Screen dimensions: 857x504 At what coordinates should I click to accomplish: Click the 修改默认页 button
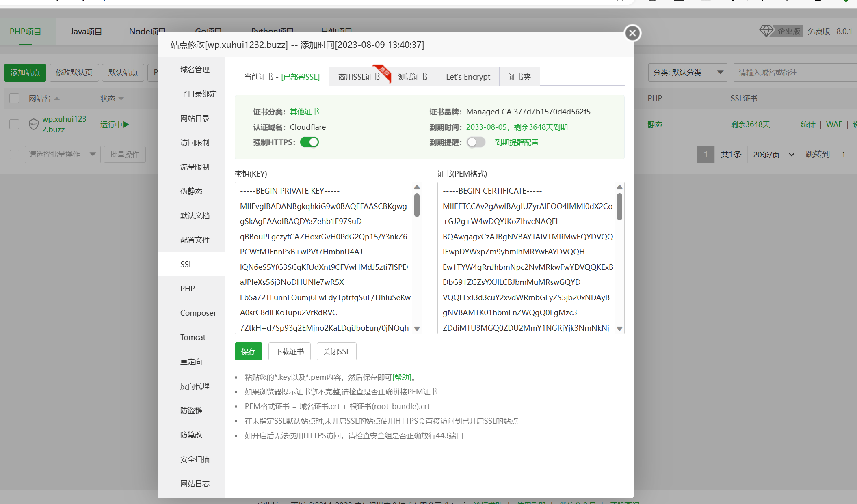74,73
